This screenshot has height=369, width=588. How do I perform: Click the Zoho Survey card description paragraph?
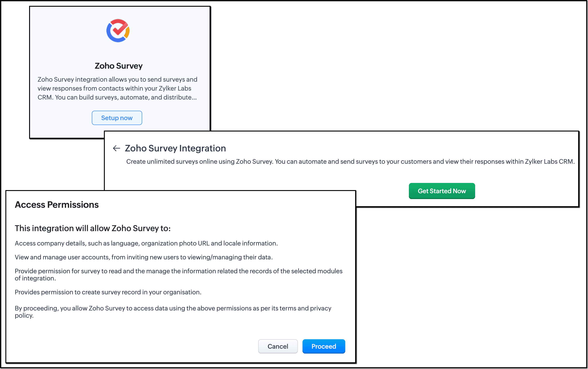pyautogui.click(x=117, y=88)
